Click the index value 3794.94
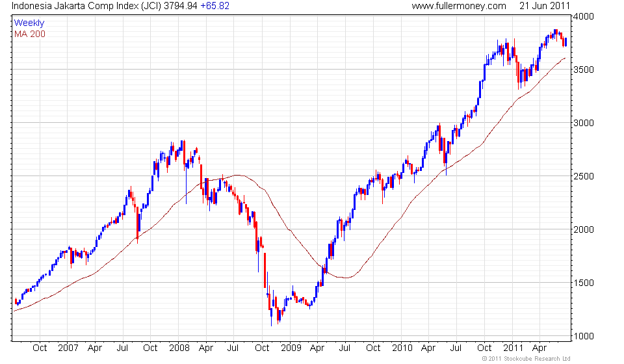The width and height of the screenshot is (624, 364). pos(180,6)
